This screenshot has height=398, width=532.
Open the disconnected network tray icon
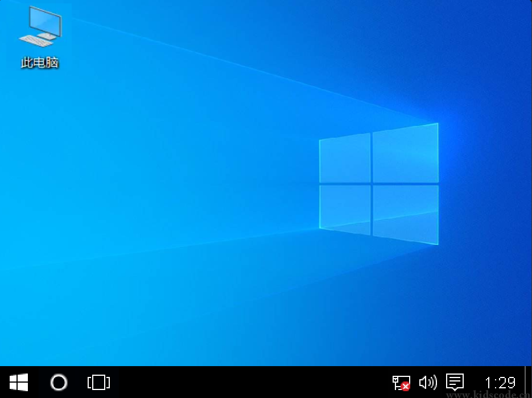[401, 383]
